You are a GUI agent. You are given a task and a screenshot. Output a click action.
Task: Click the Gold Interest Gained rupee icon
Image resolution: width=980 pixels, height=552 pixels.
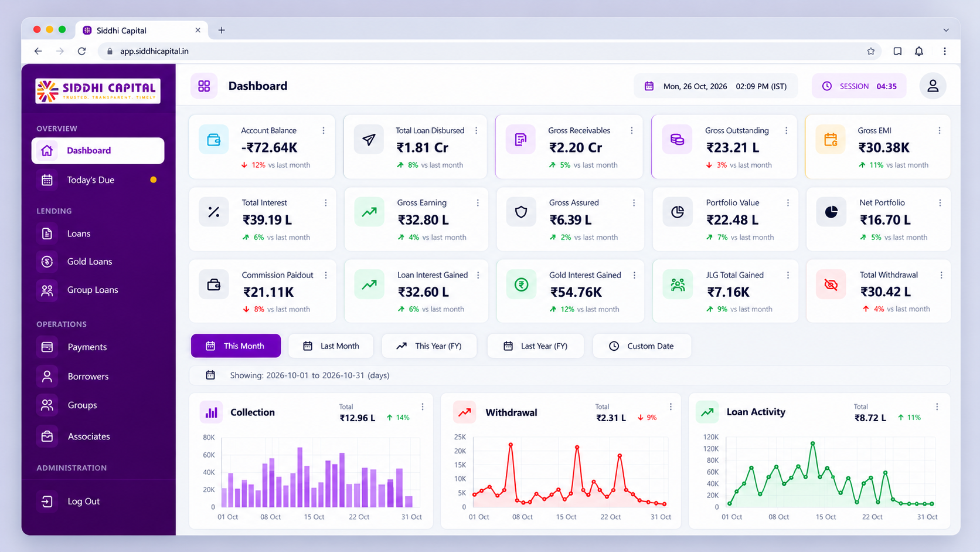click(521, 285)
